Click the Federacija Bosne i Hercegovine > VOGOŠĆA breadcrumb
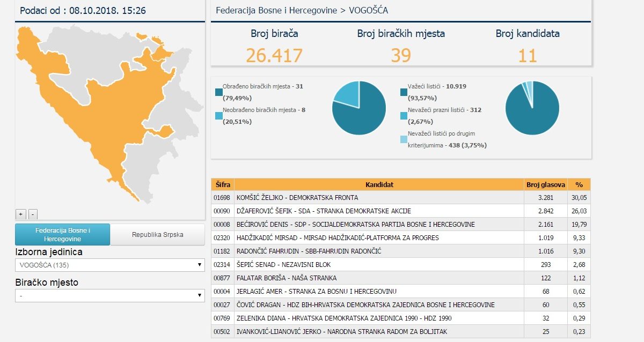644x342 pixels. [302, 10]
